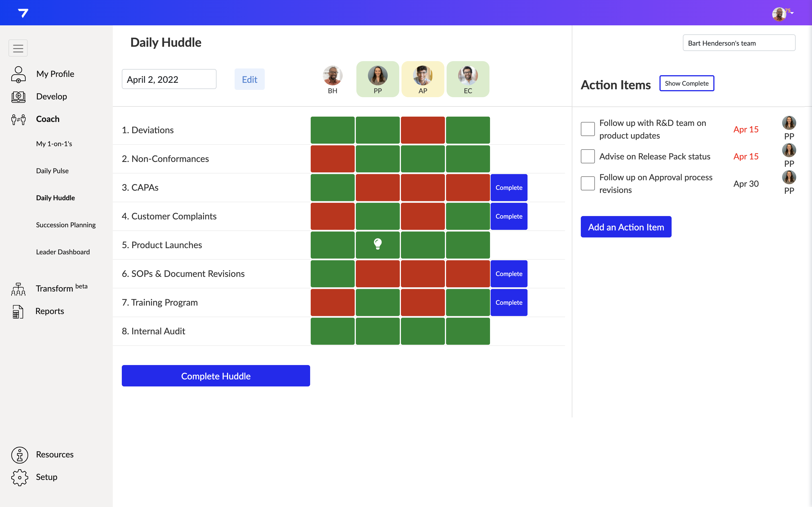Click the Coach people icon

coord(18,119)
